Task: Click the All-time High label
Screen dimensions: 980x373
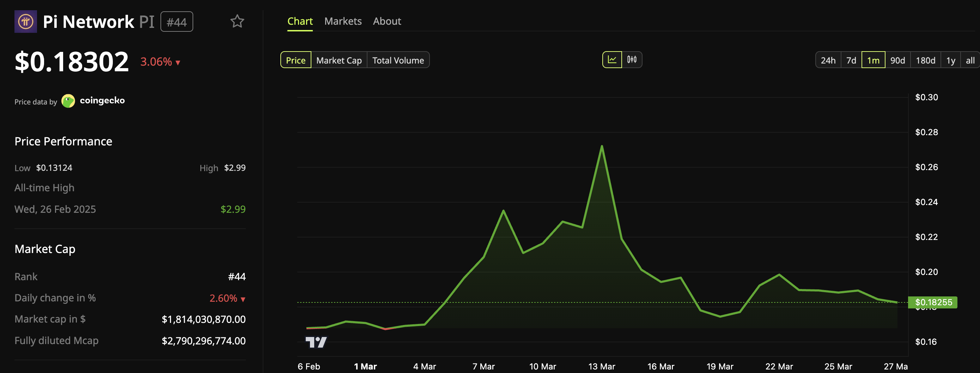Action: point(44,188)
